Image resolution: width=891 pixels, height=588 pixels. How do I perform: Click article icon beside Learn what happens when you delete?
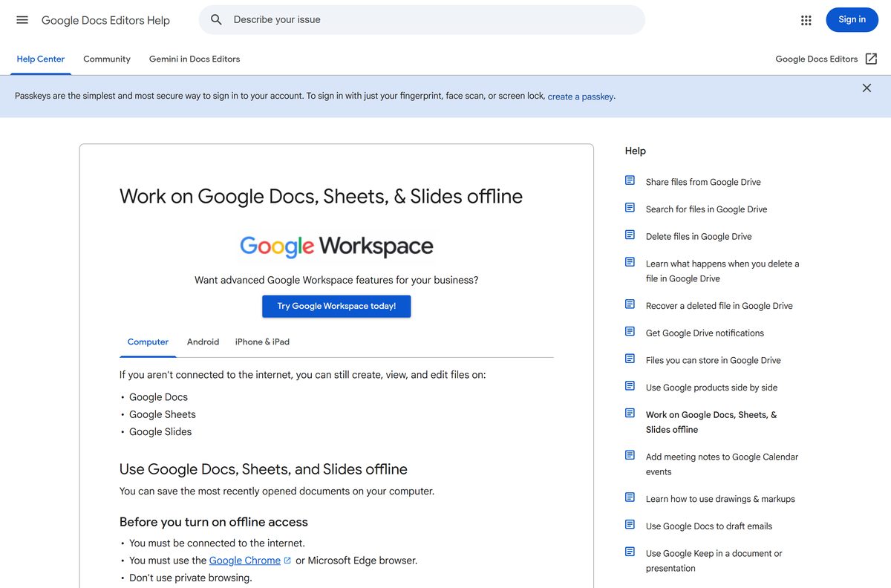pos(630,262)
